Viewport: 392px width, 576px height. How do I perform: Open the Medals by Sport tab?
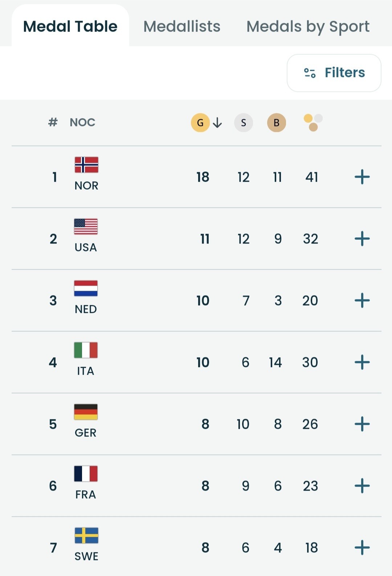pos(308,27)
